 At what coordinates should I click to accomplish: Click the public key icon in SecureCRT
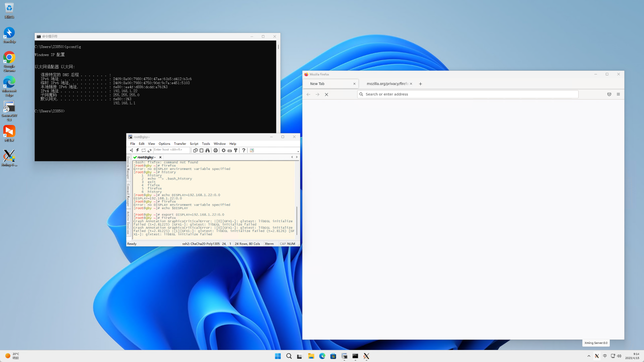pyautogui.click(x=236, y=150)
